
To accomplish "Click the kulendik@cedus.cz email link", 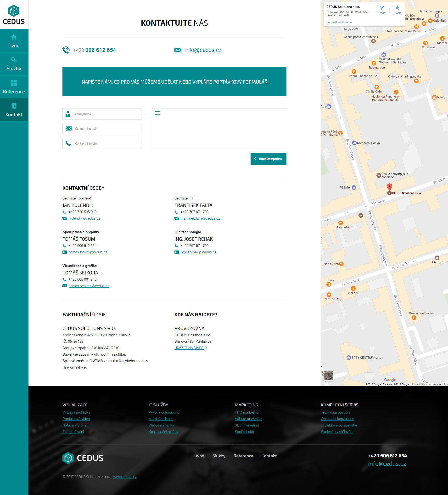I will click(x=85, y=218).
